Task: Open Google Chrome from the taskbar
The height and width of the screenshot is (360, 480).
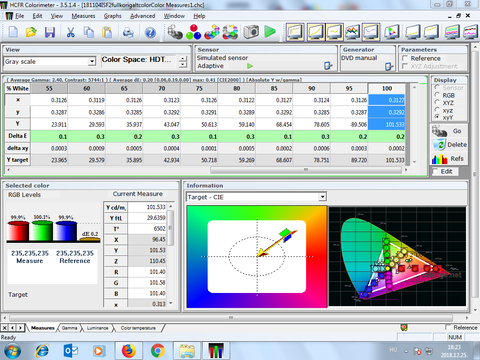Action: coord(158,351)
